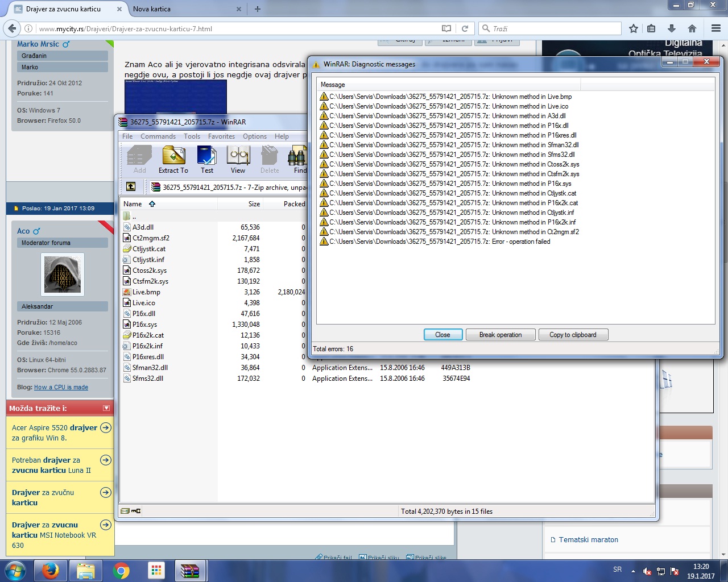Screen dimensions: 728x582
Task: Open WinRAR Tools menu
Action: [x=192, y=136]
